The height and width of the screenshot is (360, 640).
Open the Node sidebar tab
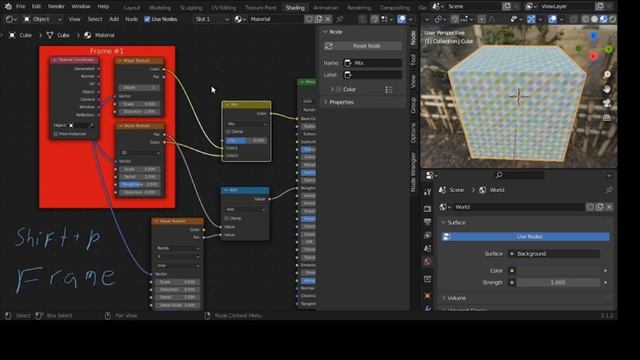pyautogui.click(x=413, y=38)
